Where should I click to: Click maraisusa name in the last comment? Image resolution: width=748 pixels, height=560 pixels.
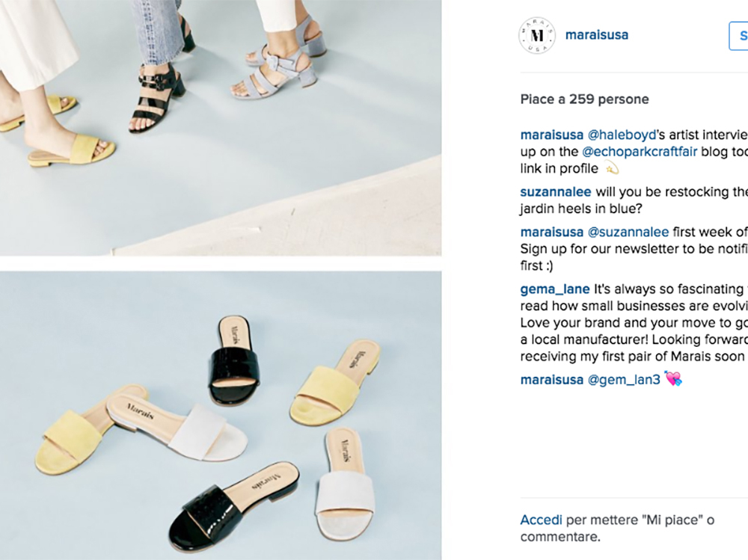pos(551,380)
